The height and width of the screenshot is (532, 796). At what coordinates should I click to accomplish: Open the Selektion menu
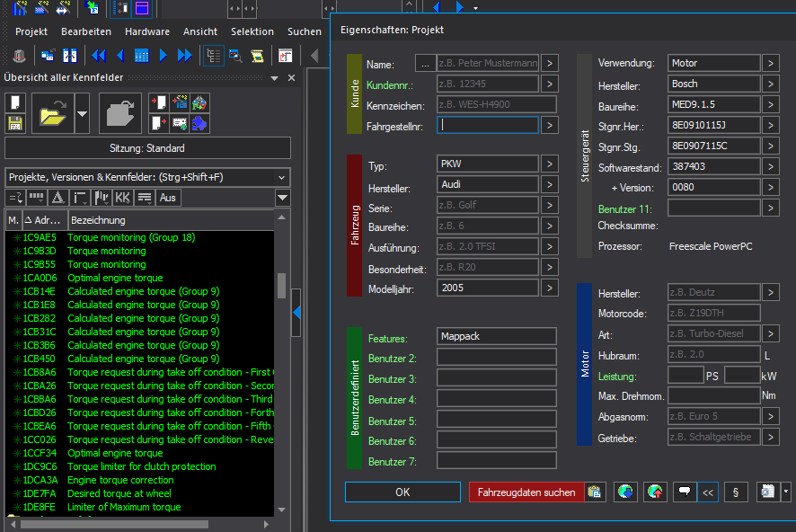coord(252,31)
